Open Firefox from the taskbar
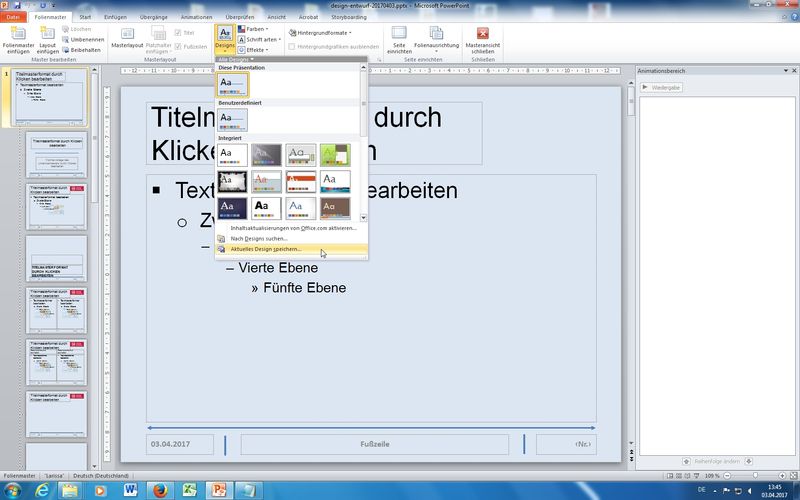 coord(160,490)
